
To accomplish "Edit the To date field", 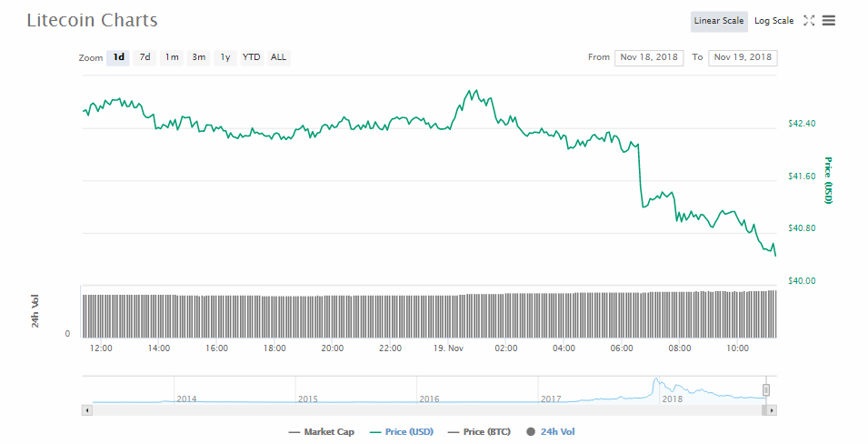I will 743,57.
